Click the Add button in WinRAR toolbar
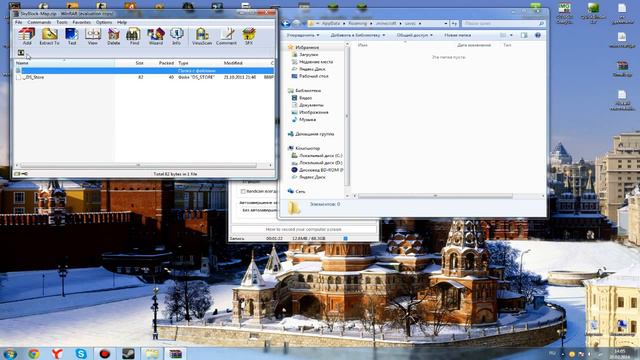 (x=27, y=36)
